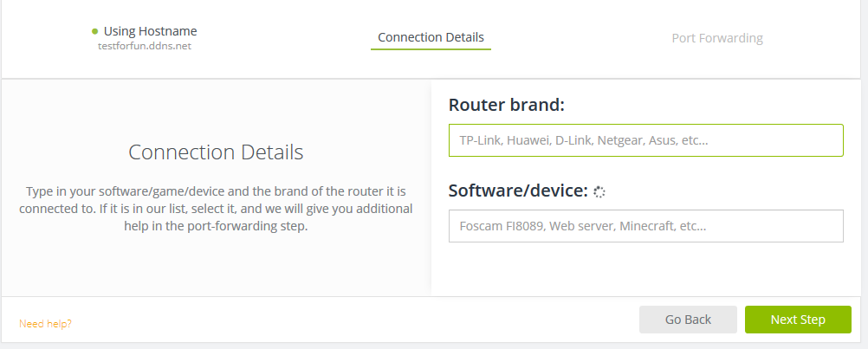Click the "Router brand:" label

(x=506, y=106)
